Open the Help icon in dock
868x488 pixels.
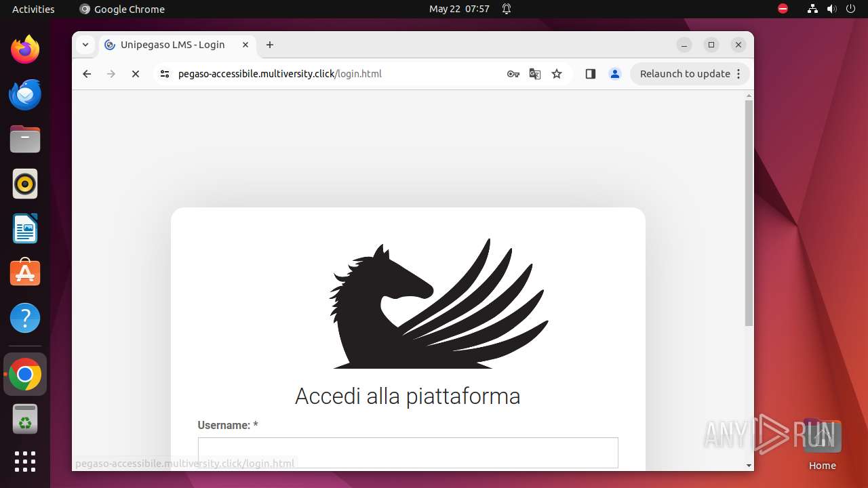(x=25, y=318)
